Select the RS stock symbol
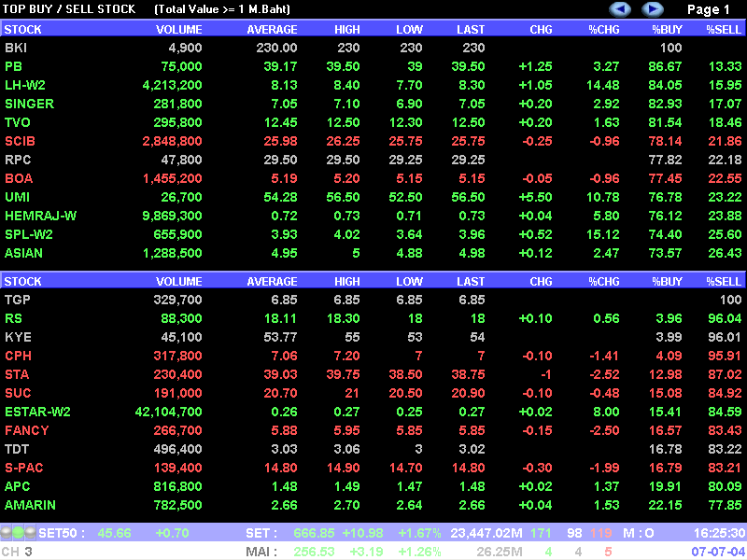This screenshot has width=747, height=560. pos(13,318)
